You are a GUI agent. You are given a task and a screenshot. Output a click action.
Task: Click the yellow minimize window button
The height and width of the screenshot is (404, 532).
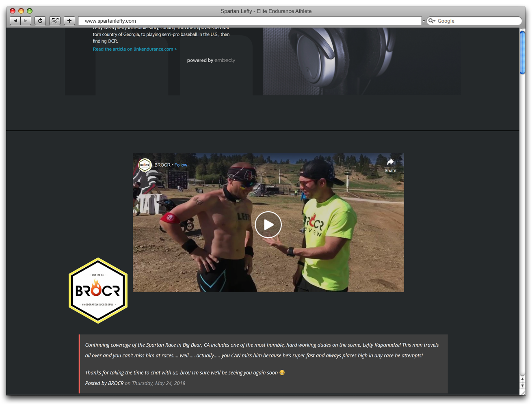[x=21, y=11]
